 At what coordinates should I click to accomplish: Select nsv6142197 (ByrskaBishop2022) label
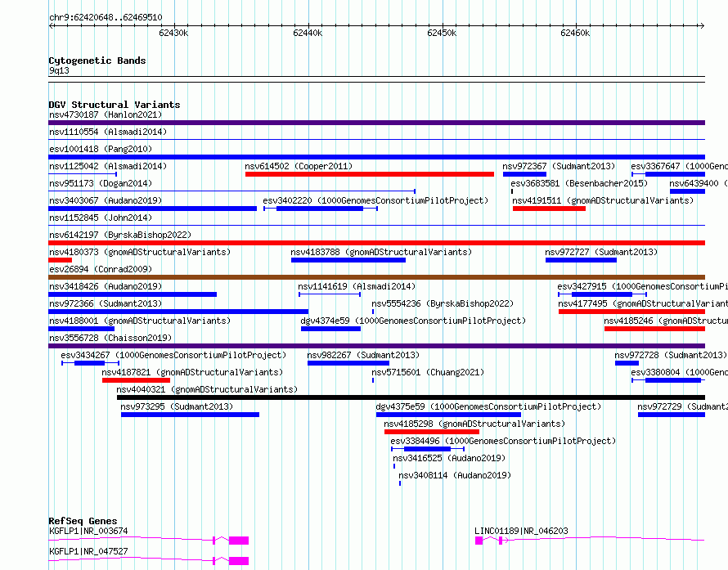click(x=120, y=235)
